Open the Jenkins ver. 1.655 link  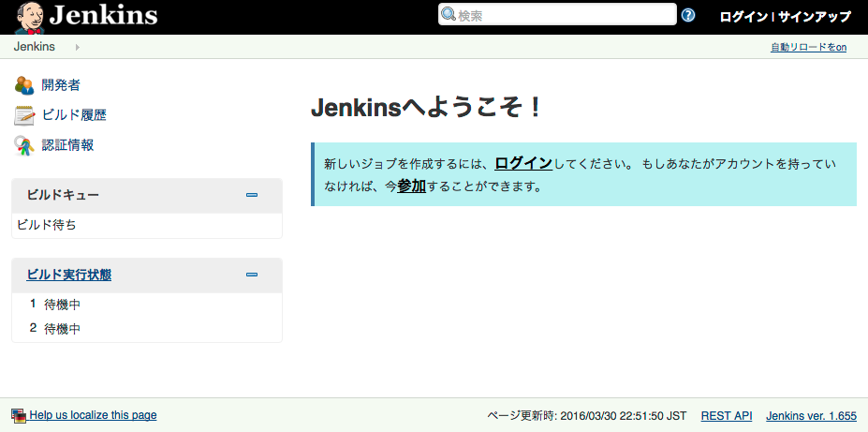click(x=812, y=415)
